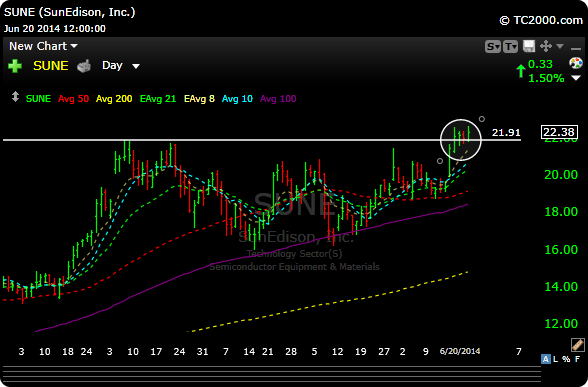
Task: Click the 14 date axis label
Action: (249, 352)
